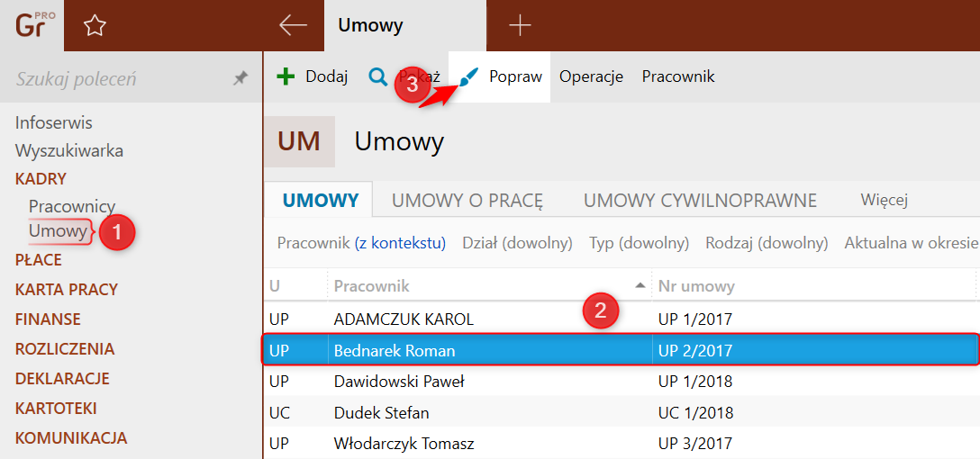This screenshot has width=980, height=459.
Task: Click the back arrow icon
Action: (293, 26)
